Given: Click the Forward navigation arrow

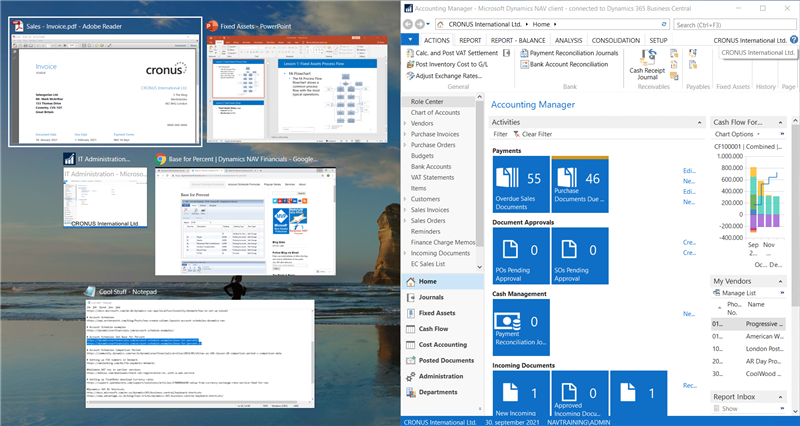Looking at the screenshot, I should (x=419, y=24).
